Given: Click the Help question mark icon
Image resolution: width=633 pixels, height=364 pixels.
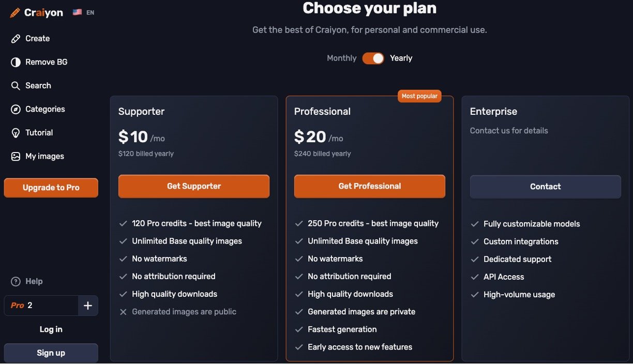Looking at the screenshot, I should (x=16, y=281).
